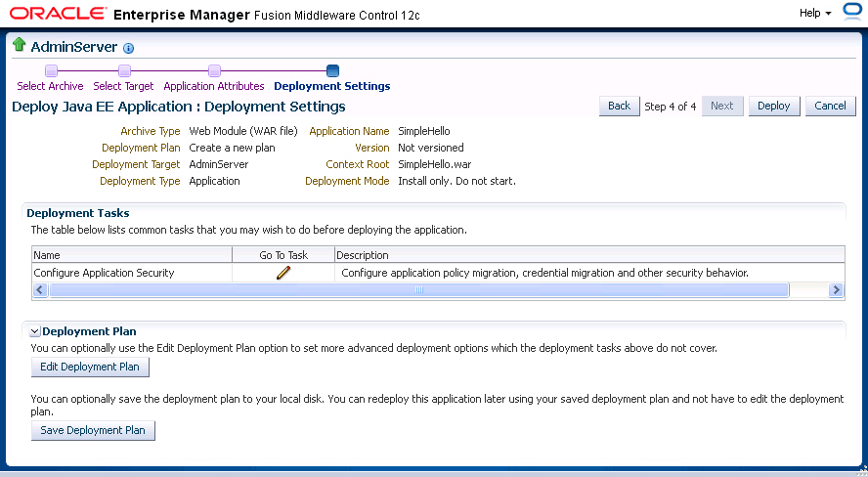Click the Create a new plan value
868x477 pixels.
pos(232,148)
